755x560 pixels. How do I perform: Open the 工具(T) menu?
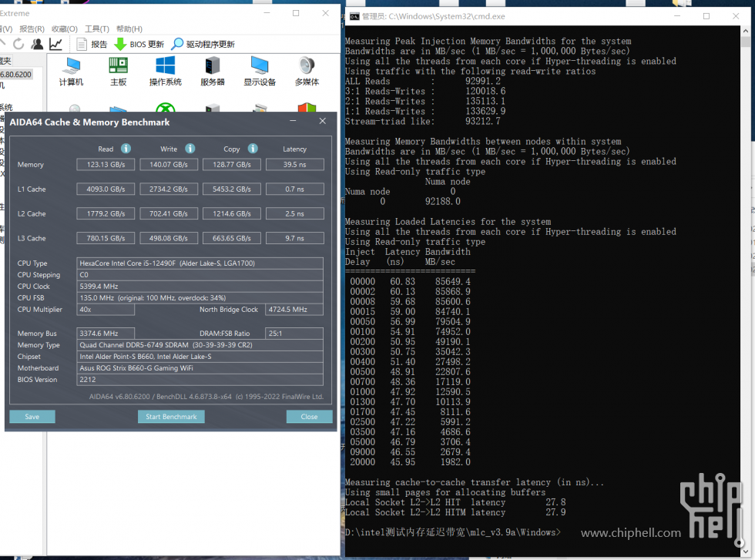[97, 29]
